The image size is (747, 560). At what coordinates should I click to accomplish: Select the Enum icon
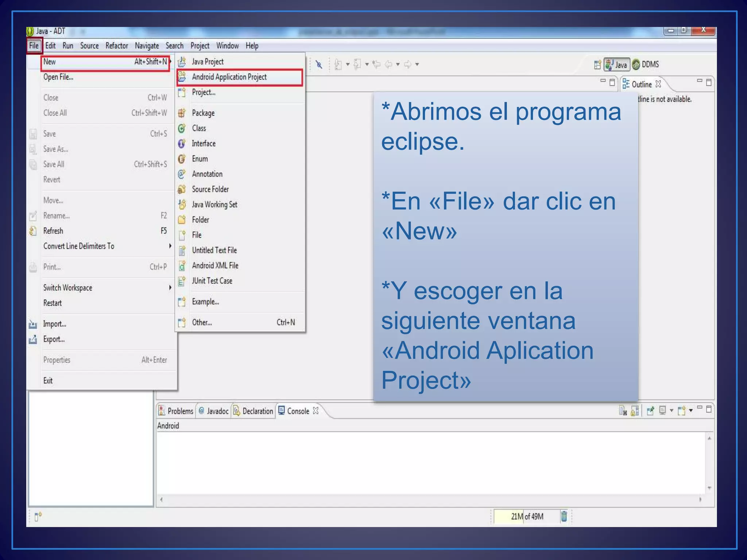click(182, 159)
